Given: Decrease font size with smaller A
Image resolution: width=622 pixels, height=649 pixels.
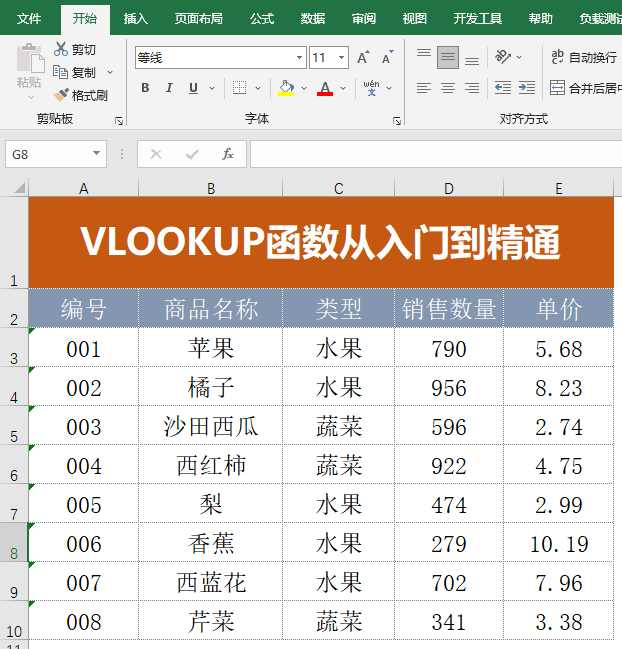Looking at the screenshot, I should click(387, 57).
